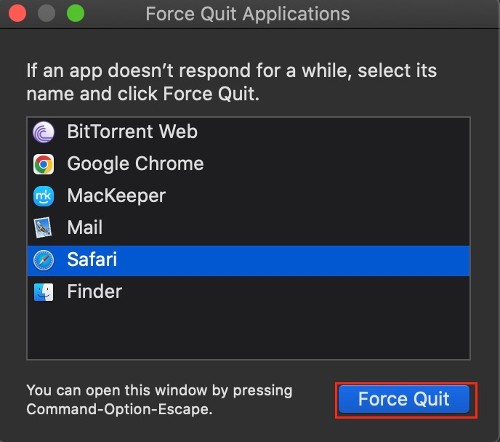The height and width of the screenshot is (442, 500).
Task: Select BitTorrent Web by its name
Action: [132, 131]
